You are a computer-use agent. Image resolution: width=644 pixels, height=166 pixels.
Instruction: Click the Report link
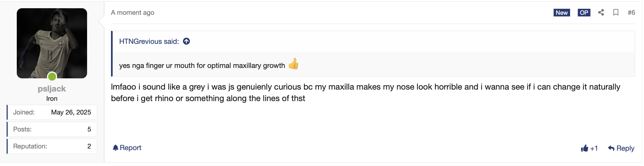click(x=131, y=148)
